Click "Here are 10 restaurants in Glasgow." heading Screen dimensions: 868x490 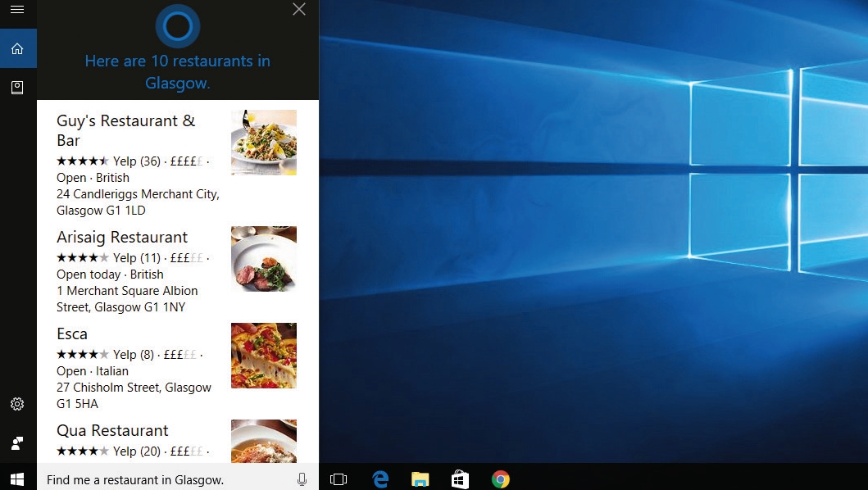point(178,72)
